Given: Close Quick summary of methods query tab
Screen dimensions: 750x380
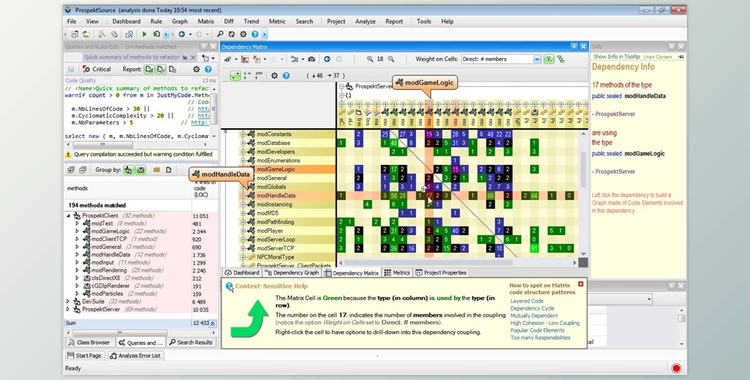Looking at the screenshot, I should pyautogui.click(x=193, y=57).
